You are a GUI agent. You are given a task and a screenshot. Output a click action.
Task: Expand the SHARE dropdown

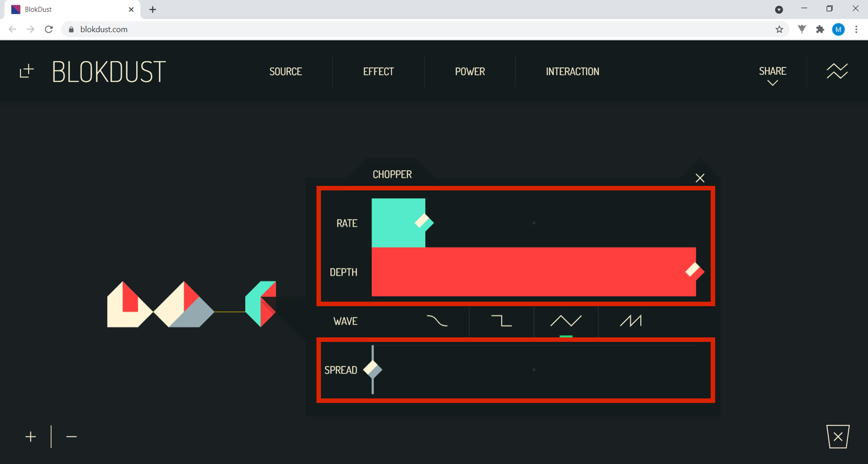pyautogui.click(x=773, y=75)
